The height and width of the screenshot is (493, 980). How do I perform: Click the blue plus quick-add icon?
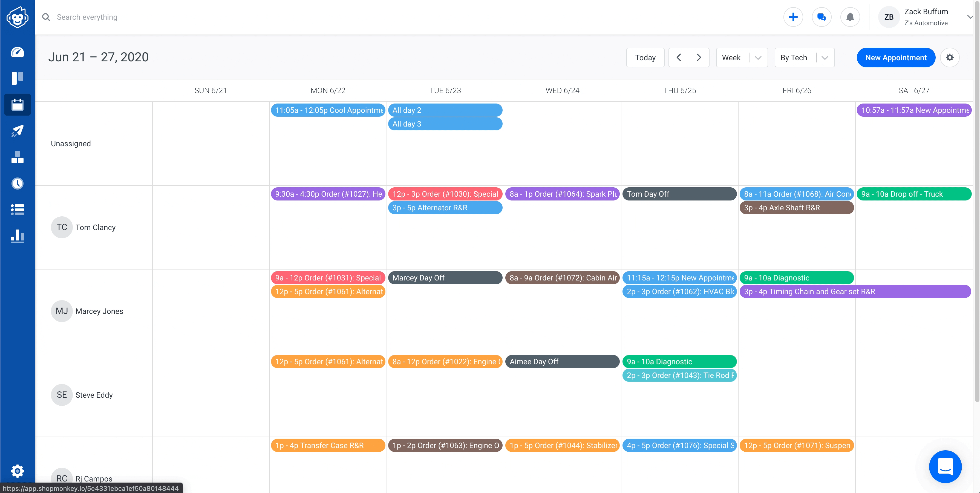793,17
